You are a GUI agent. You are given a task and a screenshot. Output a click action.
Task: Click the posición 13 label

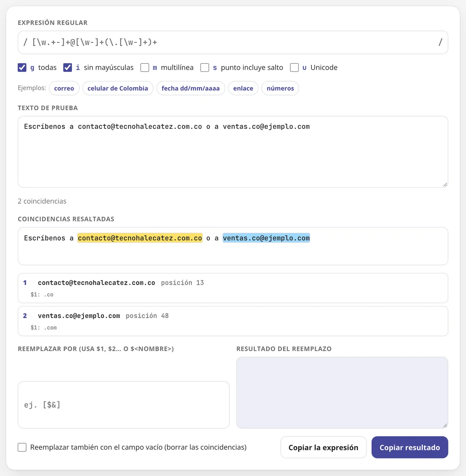click(x=183, y=283)
